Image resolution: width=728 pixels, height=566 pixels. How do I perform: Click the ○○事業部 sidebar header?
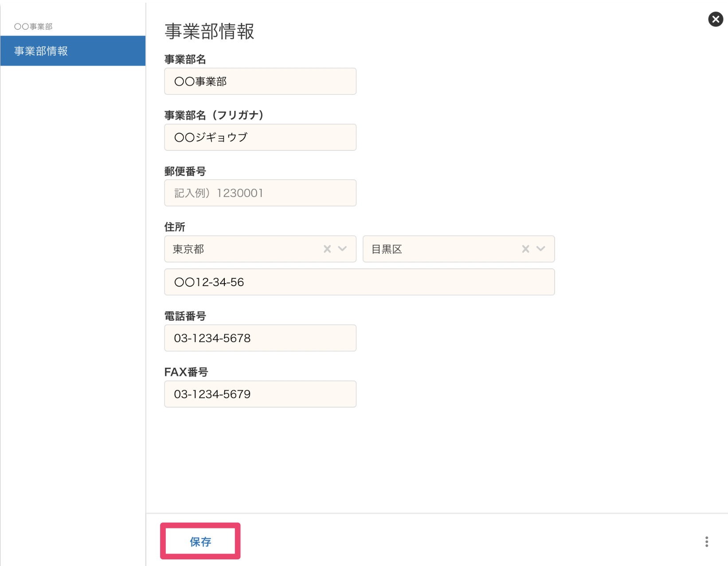click(33, 27)
